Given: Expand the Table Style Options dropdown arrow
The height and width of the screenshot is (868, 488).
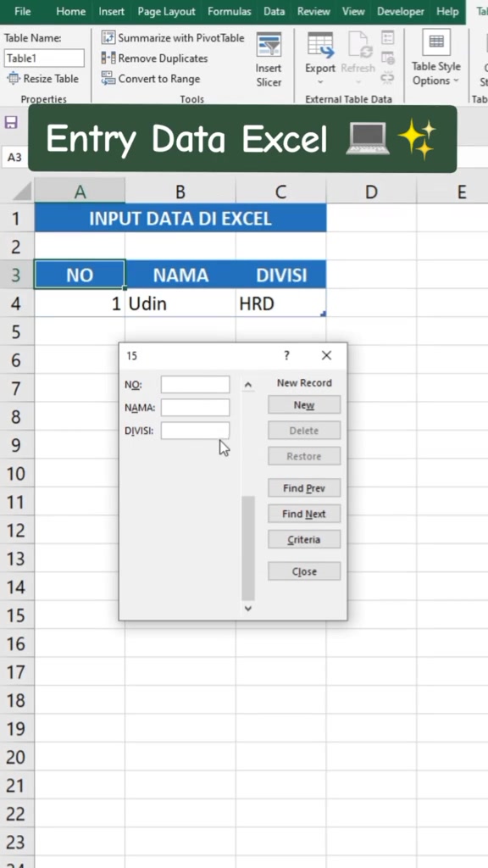Looking at the screenshot, I should (x=456, y=81).
